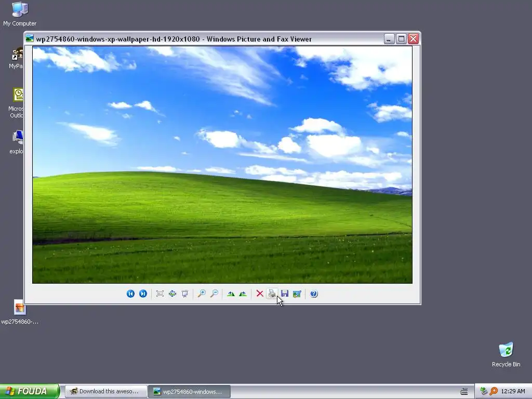Image resolution: width=532 pixels, height=399 pixels.
Task: Switch to the wp2754860-windows taskbar button
Action: tap(189, 392)
